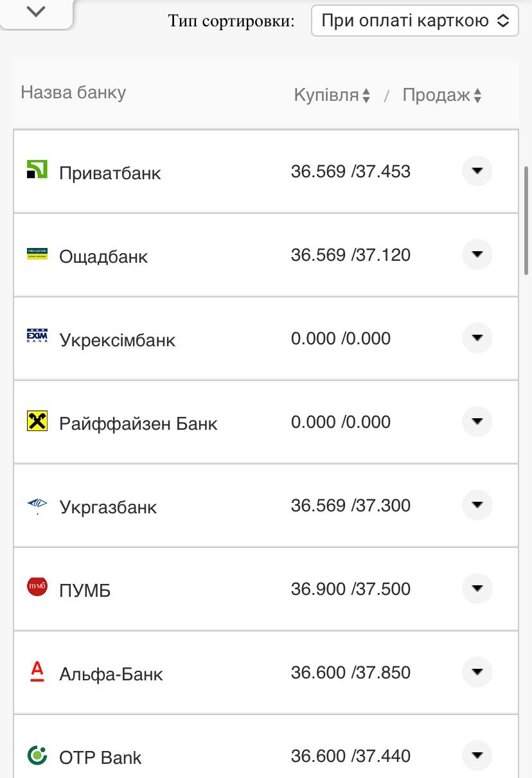Open the sort type dropdown
The height and width of the screenshot is (778, 532).
(x=414, y=21)
